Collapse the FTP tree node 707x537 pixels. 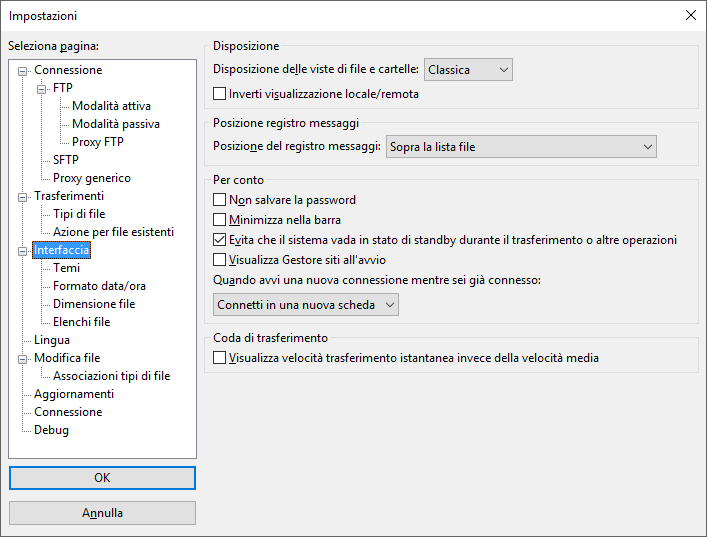(43, 88)
